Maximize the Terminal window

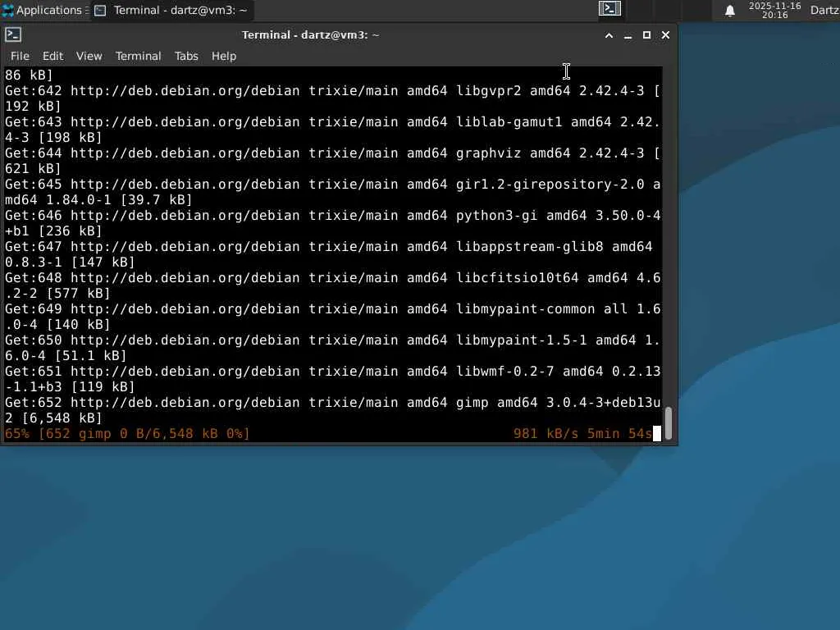pos(646,34)
